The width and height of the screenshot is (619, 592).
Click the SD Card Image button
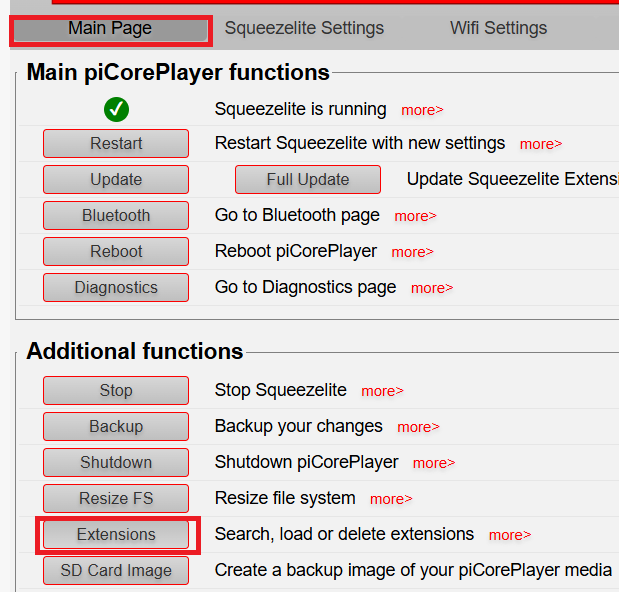tap(116, 571)
